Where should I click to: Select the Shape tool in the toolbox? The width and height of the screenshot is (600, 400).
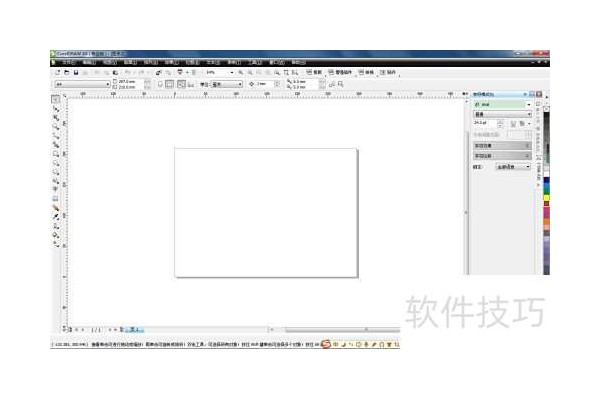[55, 109]
